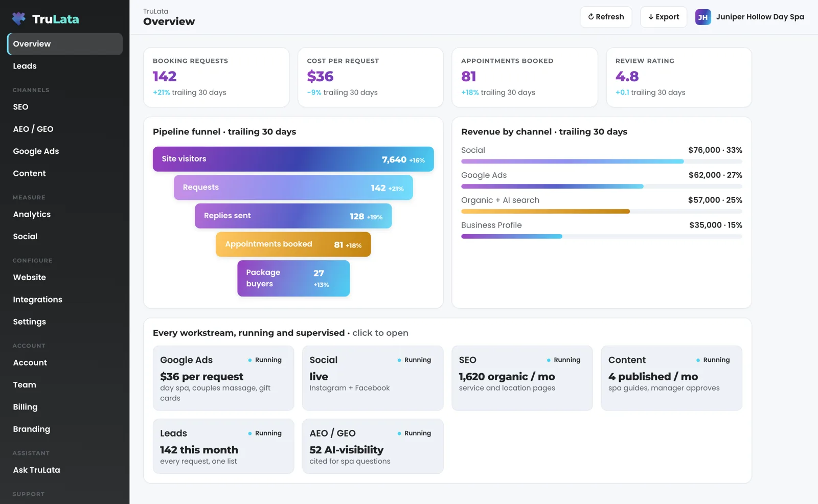Refresh the overview dashboard
The image size is (818, 504).
pos(606,17)
